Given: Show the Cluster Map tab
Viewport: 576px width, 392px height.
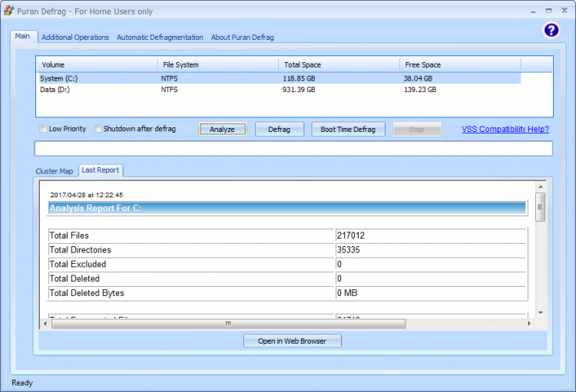Looking at the screenshot, I should 55,171.
